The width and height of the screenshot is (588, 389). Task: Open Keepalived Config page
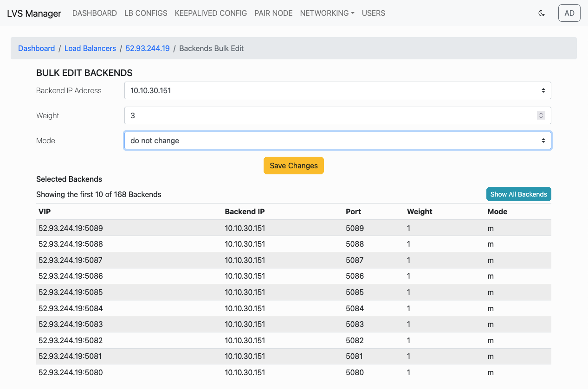point(211,13)
